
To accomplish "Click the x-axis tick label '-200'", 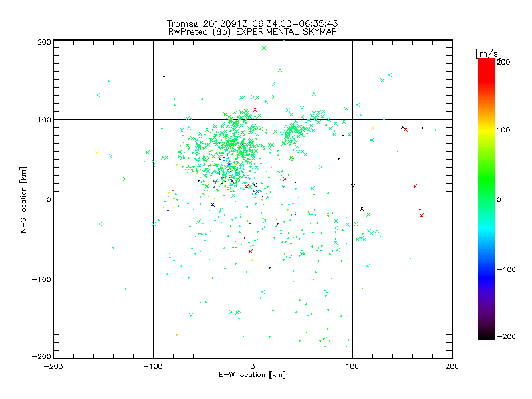I will point(53,366).
